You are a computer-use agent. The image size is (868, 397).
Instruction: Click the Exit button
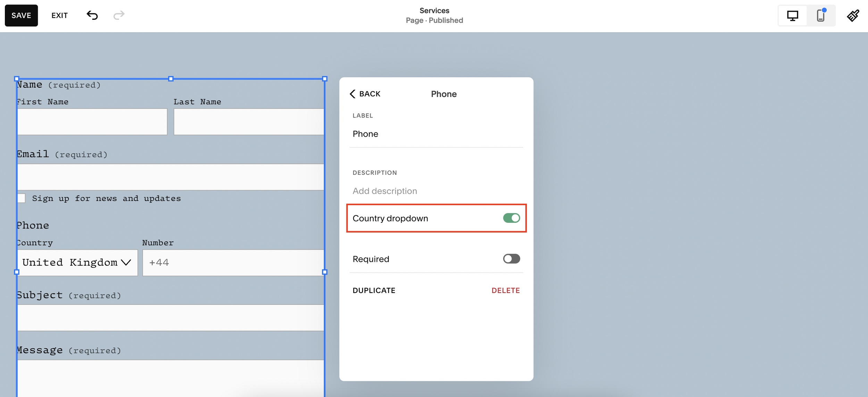tap(59, 15)
